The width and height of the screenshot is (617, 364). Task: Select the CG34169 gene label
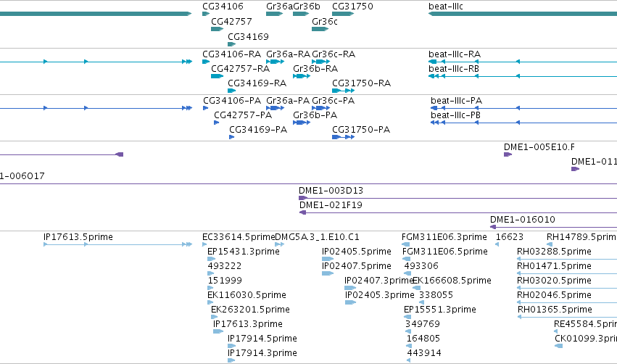point(248,36)
